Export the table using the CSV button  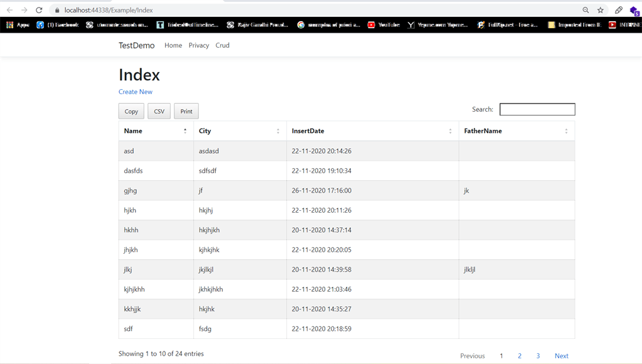point(159,111)
